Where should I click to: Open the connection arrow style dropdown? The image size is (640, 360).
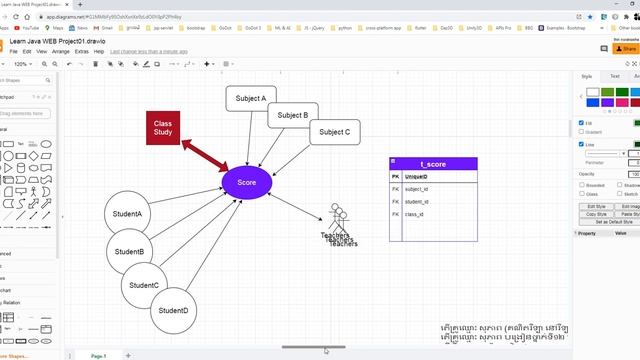(x=174, y=64)
